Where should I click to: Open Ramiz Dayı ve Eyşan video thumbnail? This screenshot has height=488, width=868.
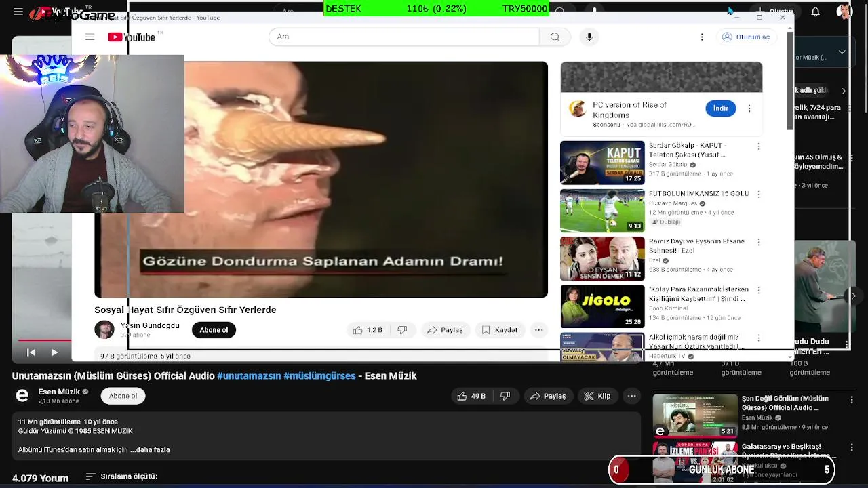click(602, 258)
